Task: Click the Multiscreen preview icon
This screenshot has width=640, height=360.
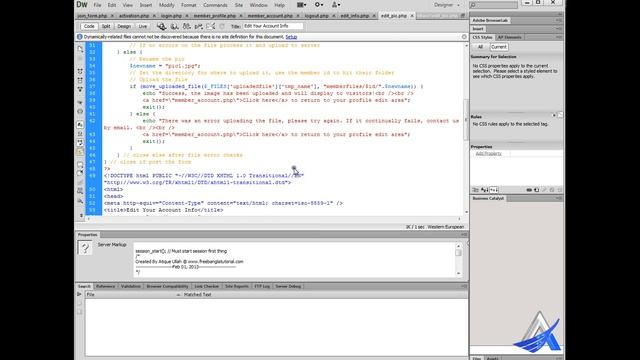Action: point(162,26)
